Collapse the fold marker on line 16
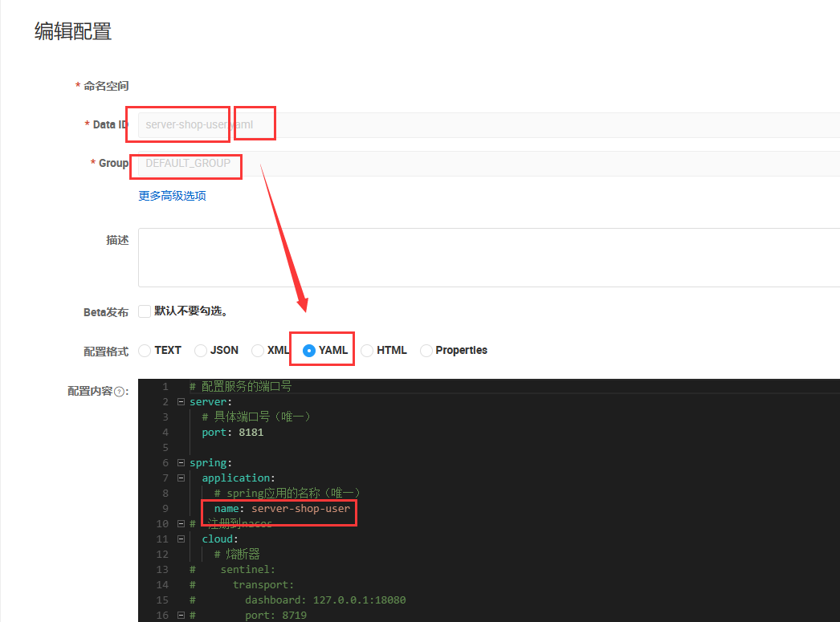 (x=181, y=616)
